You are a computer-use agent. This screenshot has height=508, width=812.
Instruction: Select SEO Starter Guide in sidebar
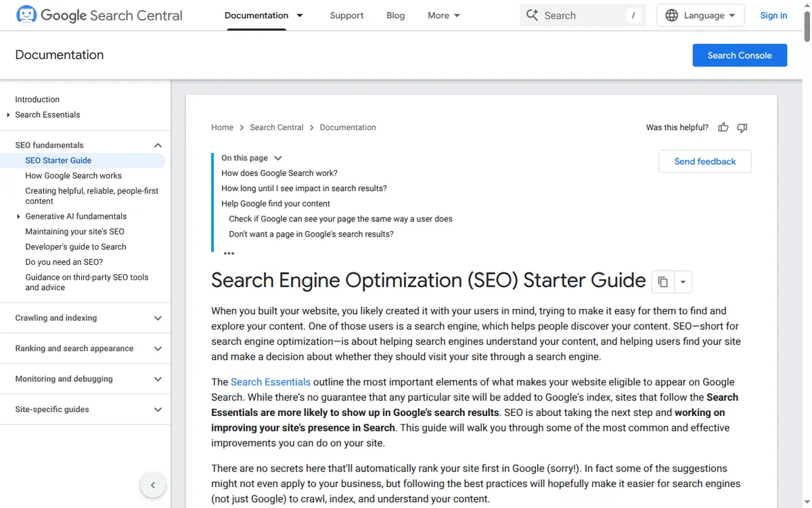click(x=58, y=161)
